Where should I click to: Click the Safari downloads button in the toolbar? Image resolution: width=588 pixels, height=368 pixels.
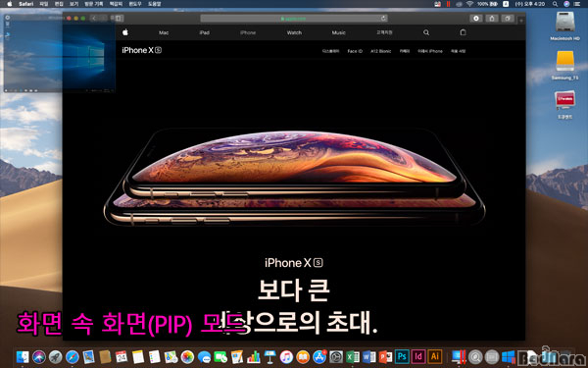476,18
